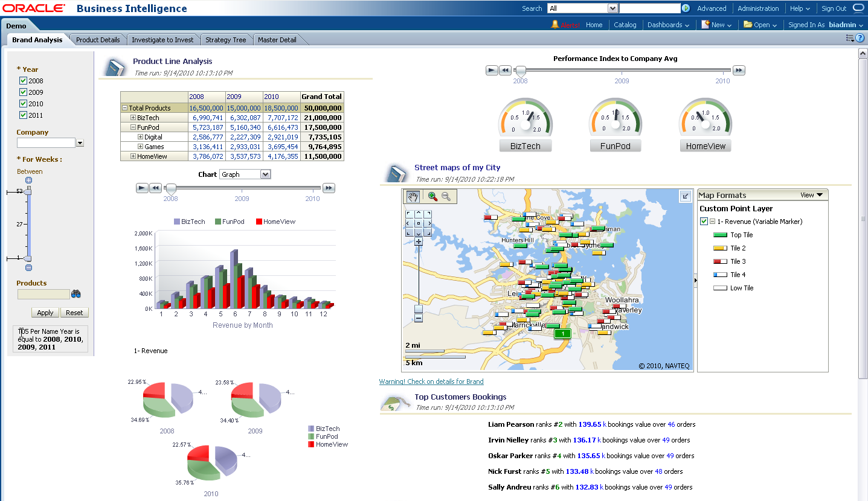This screenshot has width=868, height=501.
Task: Uncheck the 2010 year checkbox
Action: tap(23, 104)
